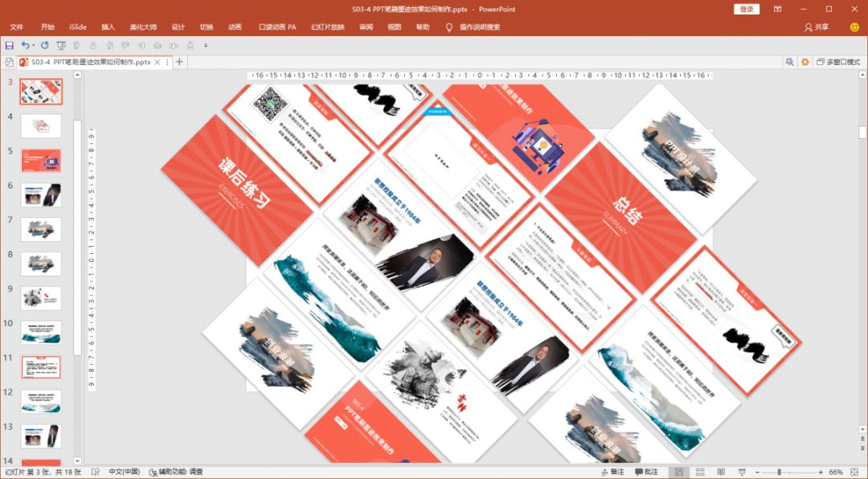
Task: Select slide 3 thumbnail
Action: pyautogui.click(x=41, y=92)
